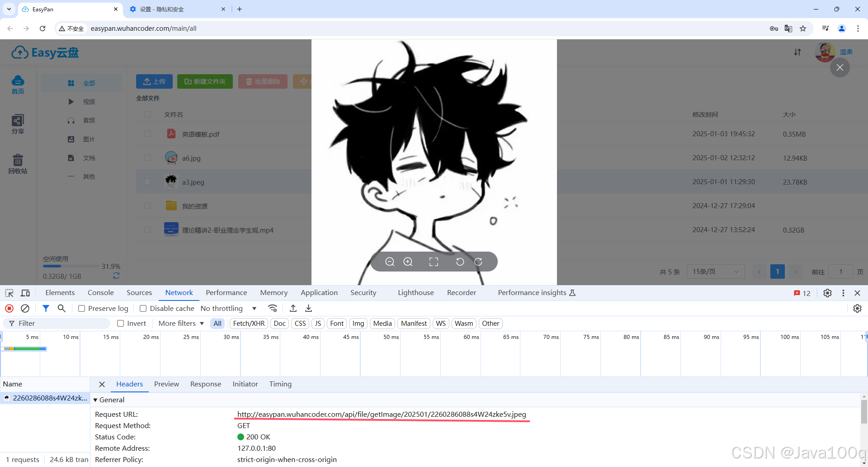868x467 pixels.
Task: Open the transfer list arrows icon
Action: pos(797,52)
